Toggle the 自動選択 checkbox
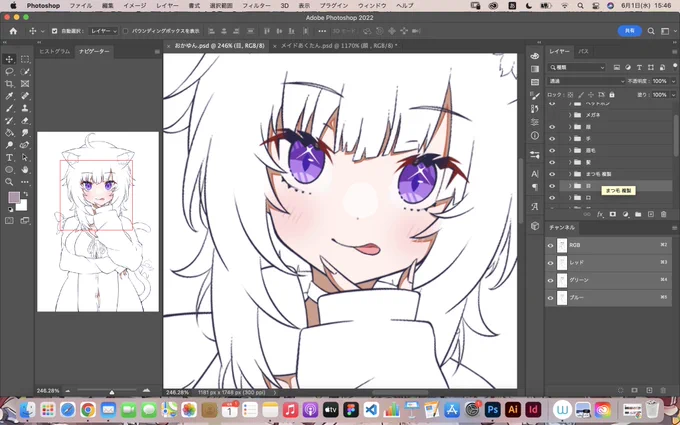Image resolution: width=680 pixels, height=425 pixels. (54, 31)
